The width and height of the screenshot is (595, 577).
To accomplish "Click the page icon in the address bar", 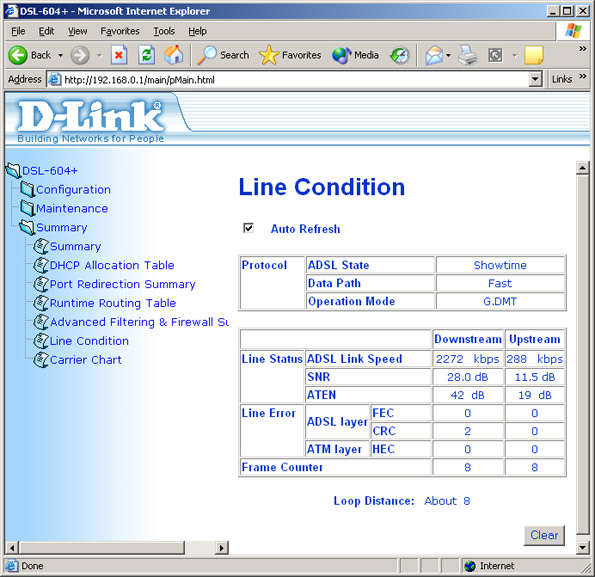I will pyautogui.click(x=55, y=79).
